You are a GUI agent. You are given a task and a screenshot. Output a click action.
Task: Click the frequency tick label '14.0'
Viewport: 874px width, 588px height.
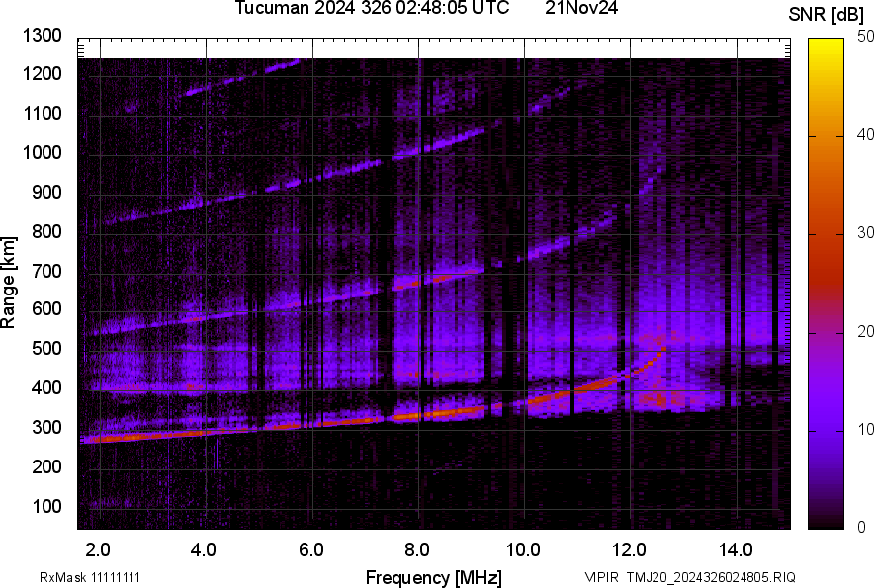(x=736, y=550)
